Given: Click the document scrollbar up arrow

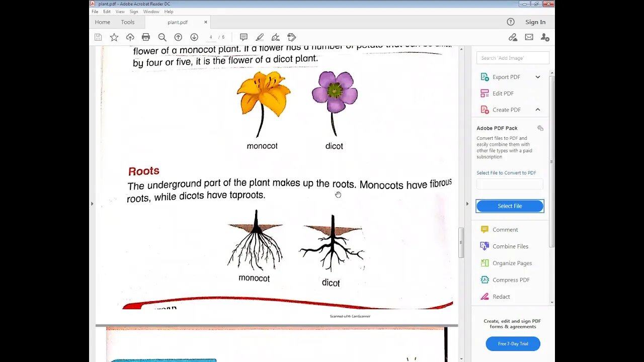Looking at the screenshot, I should point(461,49).
